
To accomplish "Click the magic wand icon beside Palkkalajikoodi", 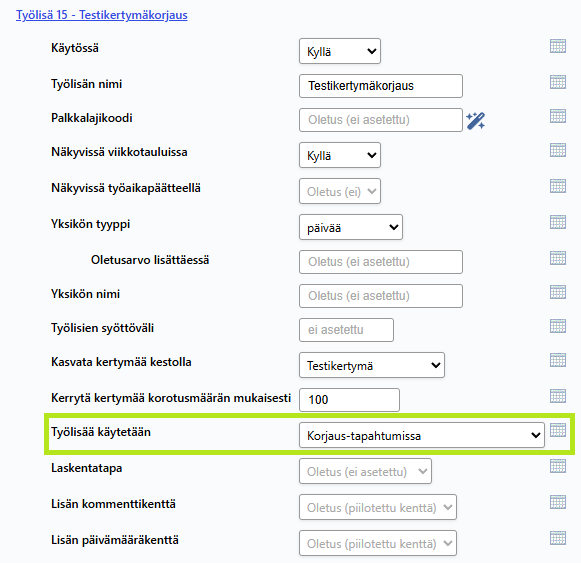I will (475, 121).
